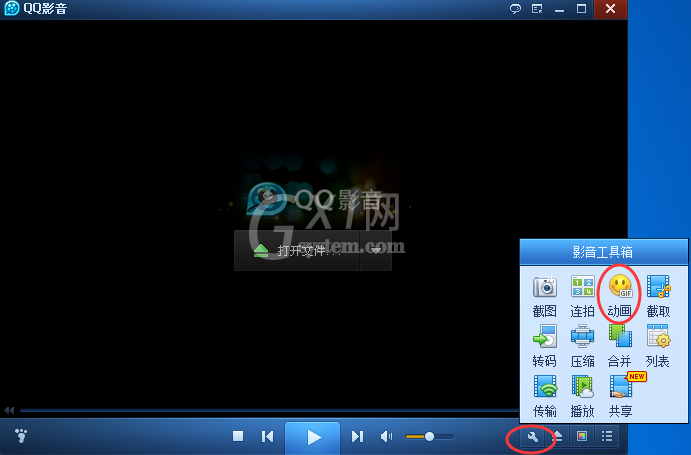Click the rewind arrows beside the progress bar
This screenshot has width=691, height=455.
tap(9, 410)
